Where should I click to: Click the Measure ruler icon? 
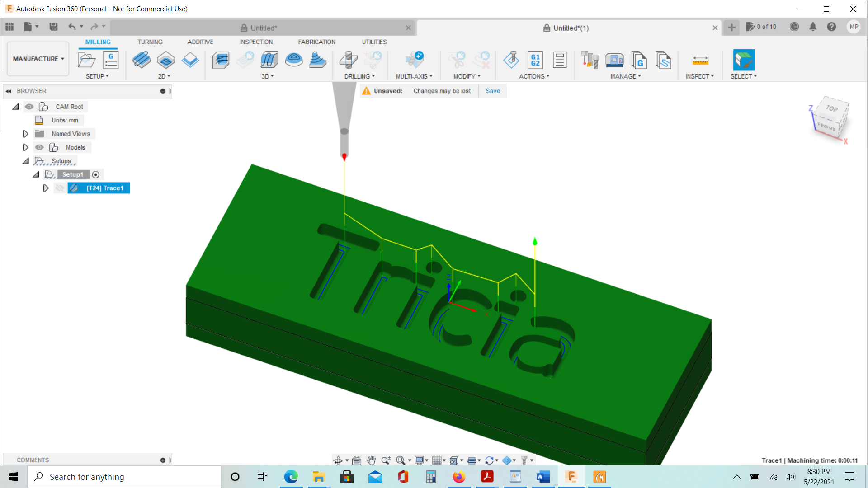pyautogui.click(x=700, y=60)
